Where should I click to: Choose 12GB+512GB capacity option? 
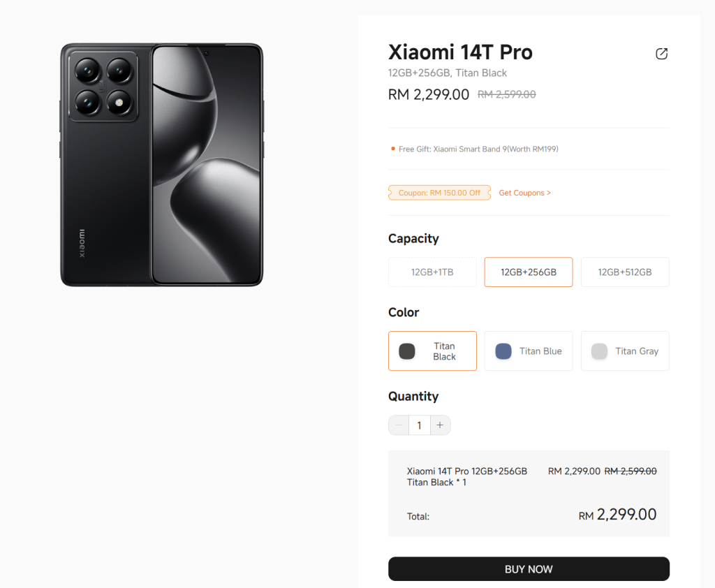(625, 272)
